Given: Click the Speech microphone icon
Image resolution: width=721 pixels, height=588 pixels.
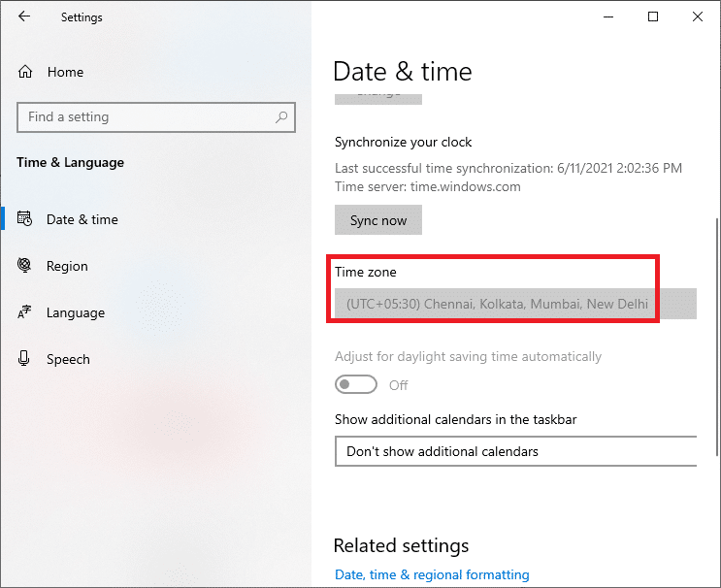Looking at the screenshot, I should 24,358.
